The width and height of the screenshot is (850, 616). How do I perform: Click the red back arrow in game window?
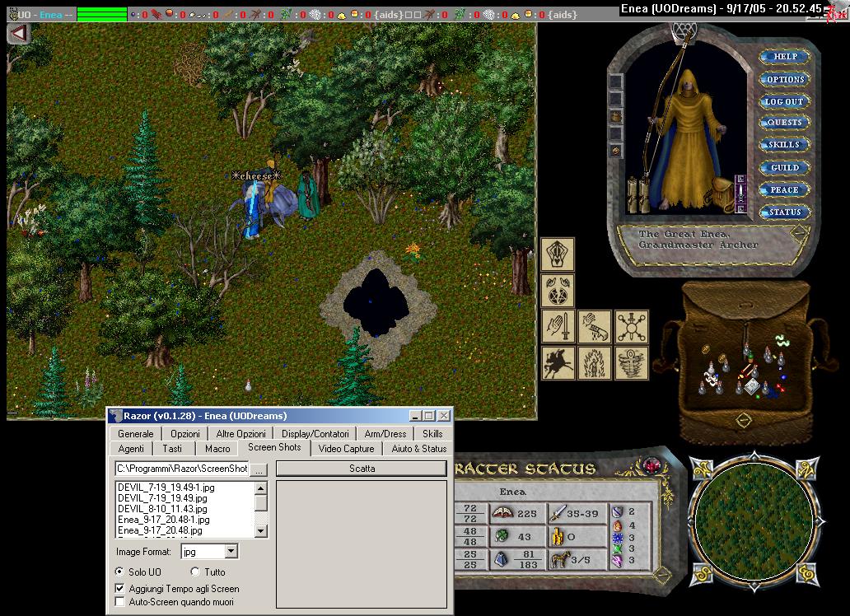(18, 34)
